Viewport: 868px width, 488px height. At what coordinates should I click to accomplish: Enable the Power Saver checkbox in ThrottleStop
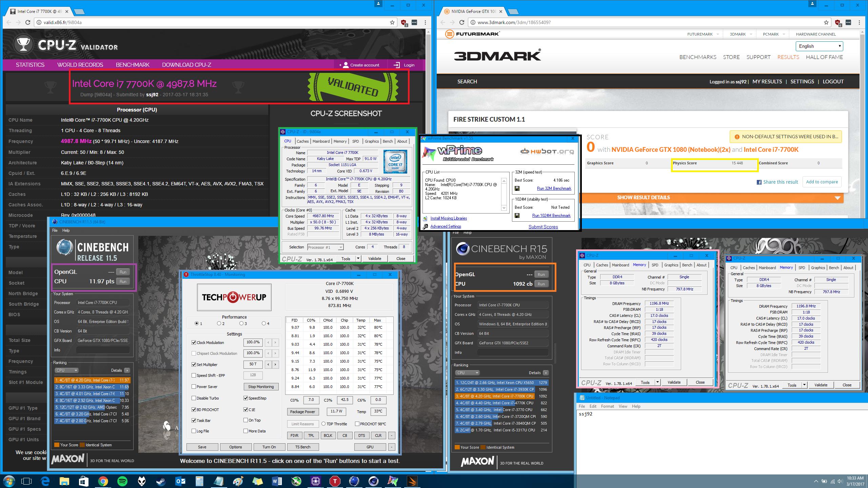(194, 387)
